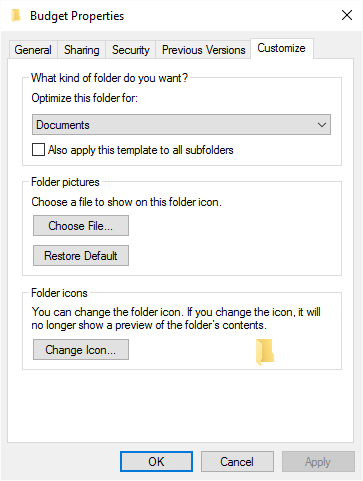
Task: Click the chevron arrow of the Documents dropdown
Action: [x=322, y=125]
